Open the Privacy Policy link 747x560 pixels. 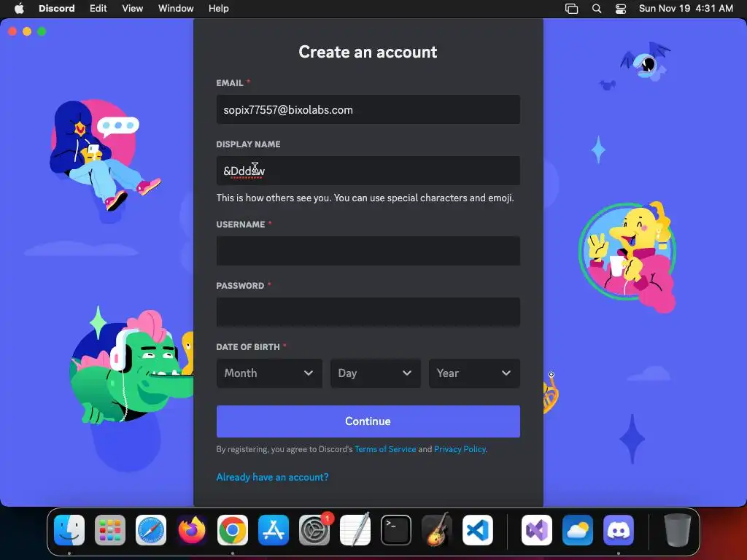(x=460, y=449)
